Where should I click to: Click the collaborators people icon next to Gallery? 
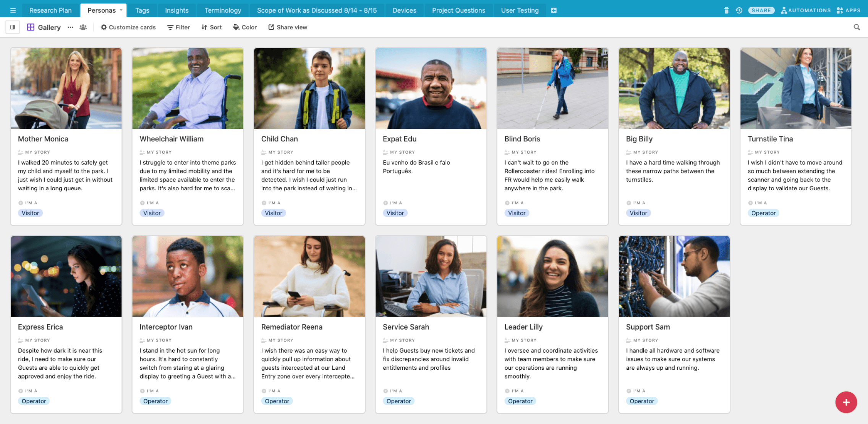83,27
